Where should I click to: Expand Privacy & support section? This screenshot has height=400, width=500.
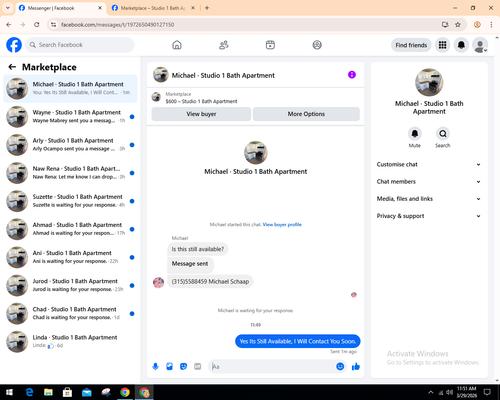429,216
